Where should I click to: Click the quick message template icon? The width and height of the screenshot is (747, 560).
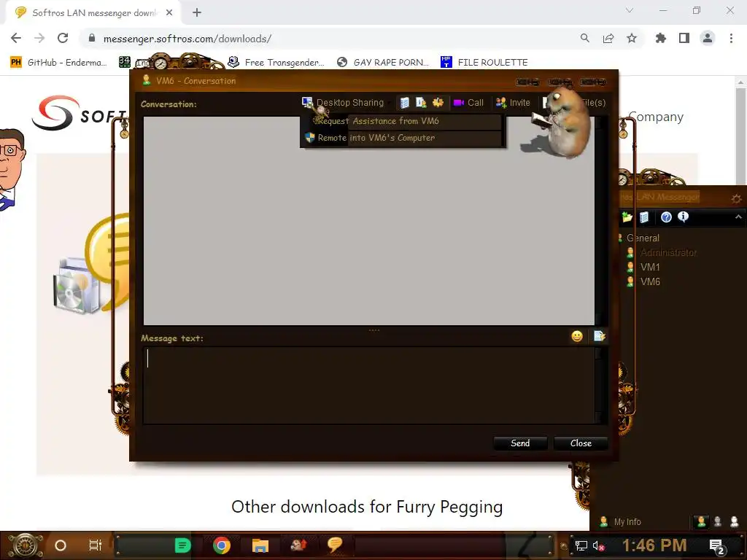[600, 336]
